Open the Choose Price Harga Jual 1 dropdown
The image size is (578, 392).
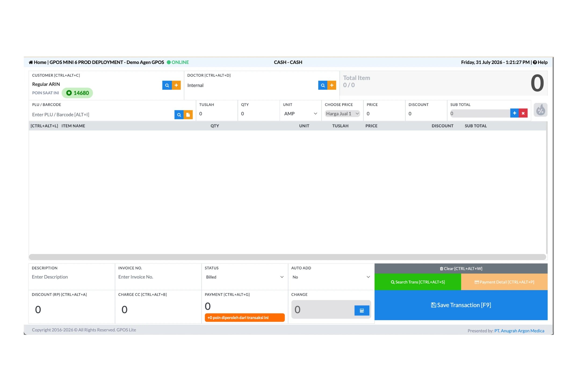342,114
